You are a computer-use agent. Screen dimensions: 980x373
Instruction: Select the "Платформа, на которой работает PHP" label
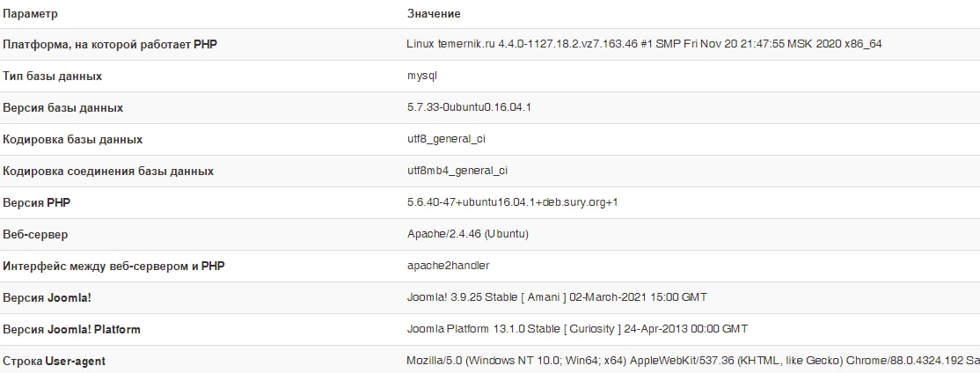tap(110, 45)
